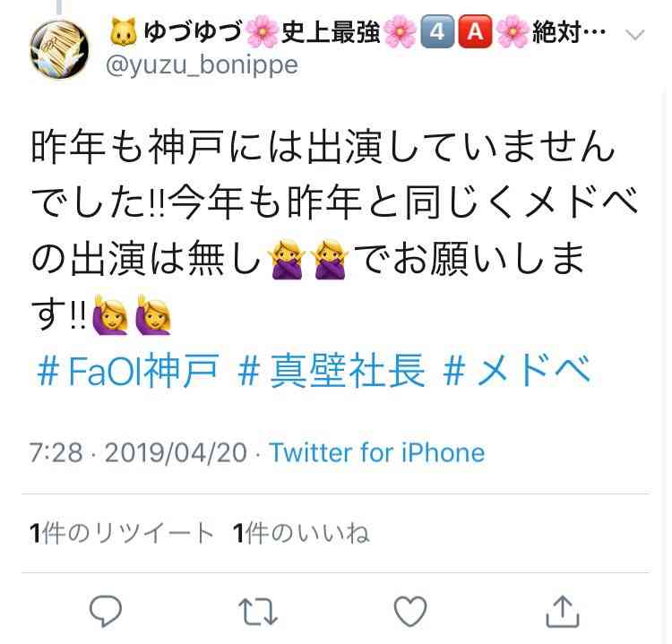Click the number 4 emoji badge
The image size is (672, 644).
[x=436, y=31]
